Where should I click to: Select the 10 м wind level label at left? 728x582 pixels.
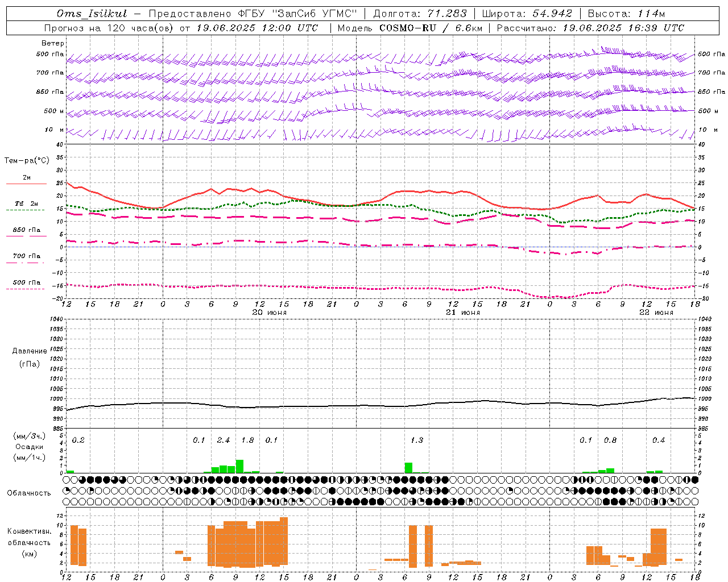(x=55, y=130)
